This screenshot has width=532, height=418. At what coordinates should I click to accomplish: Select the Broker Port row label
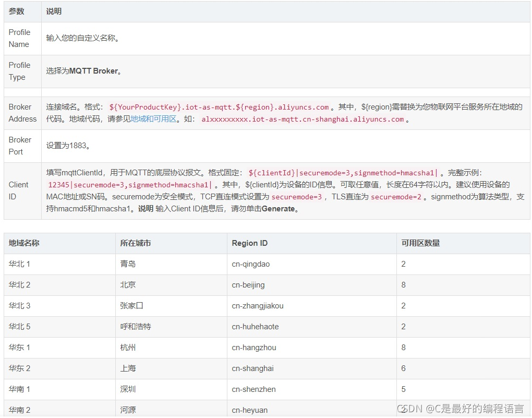[20, 147]
